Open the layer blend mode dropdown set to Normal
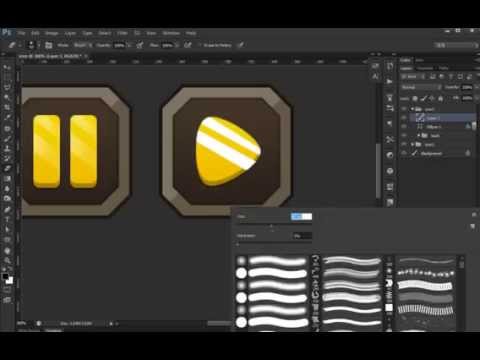 pyautogui.click(x=421, y=87)
